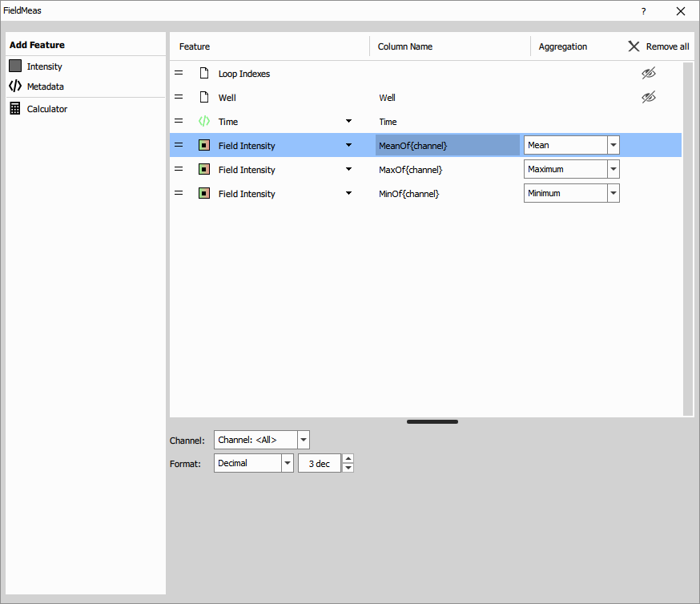Open the Mean aggregation dropdown

pyautogui.click(x=614, y=145)
